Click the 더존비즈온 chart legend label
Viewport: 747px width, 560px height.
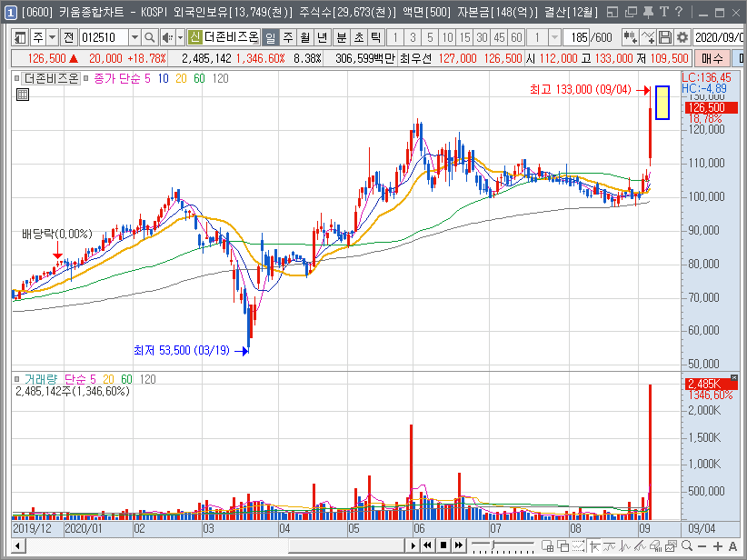pos(52,78)
